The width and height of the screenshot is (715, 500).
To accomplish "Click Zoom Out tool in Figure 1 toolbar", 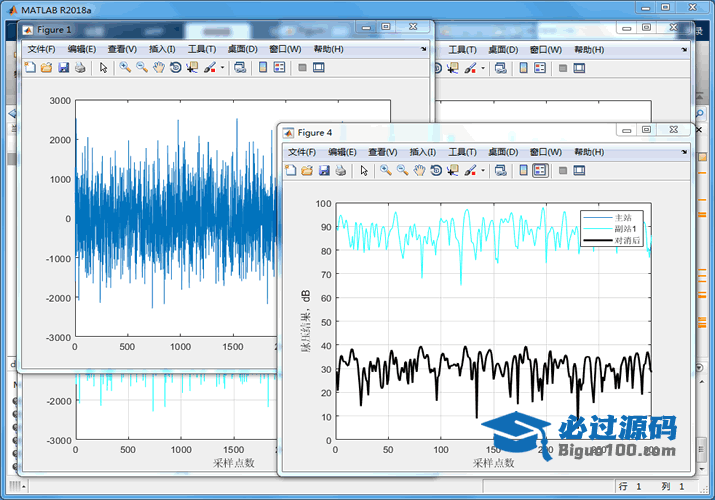I will 141,68.
